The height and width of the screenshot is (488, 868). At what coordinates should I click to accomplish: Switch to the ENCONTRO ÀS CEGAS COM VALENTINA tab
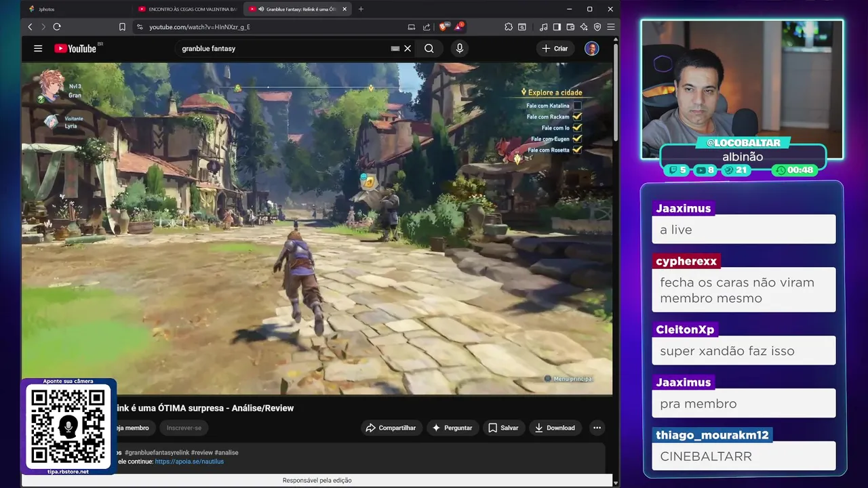click(186, 9)
